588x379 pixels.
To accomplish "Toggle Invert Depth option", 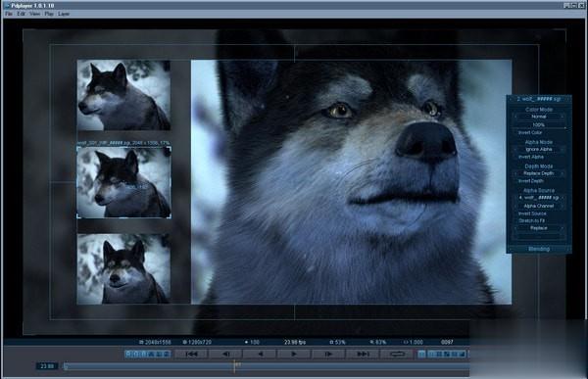I will 530,181.
